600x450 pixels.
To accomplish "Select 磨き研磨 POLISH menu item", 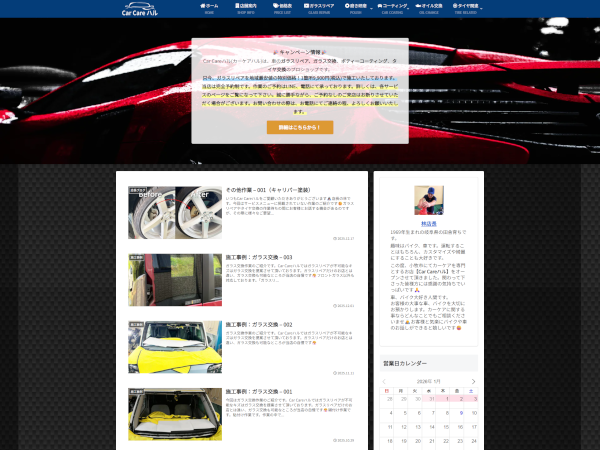I will click(x=359, y=9).
